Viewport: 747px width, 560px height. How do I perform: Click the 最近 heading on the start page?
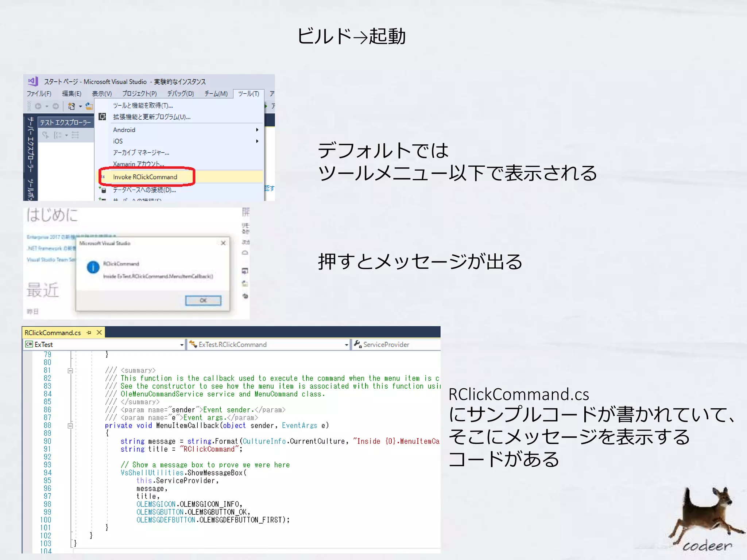tap(43, 290)
